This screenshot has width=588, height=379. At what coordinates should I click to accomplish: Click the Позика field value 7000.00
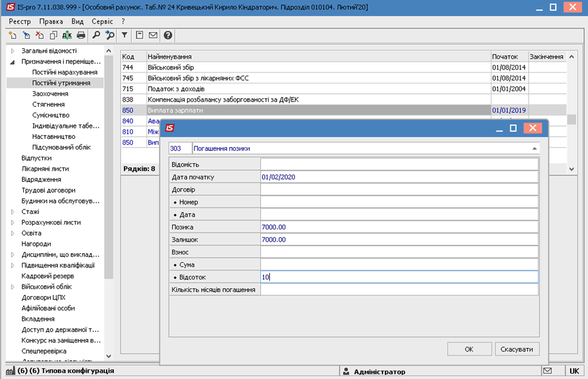399,227
